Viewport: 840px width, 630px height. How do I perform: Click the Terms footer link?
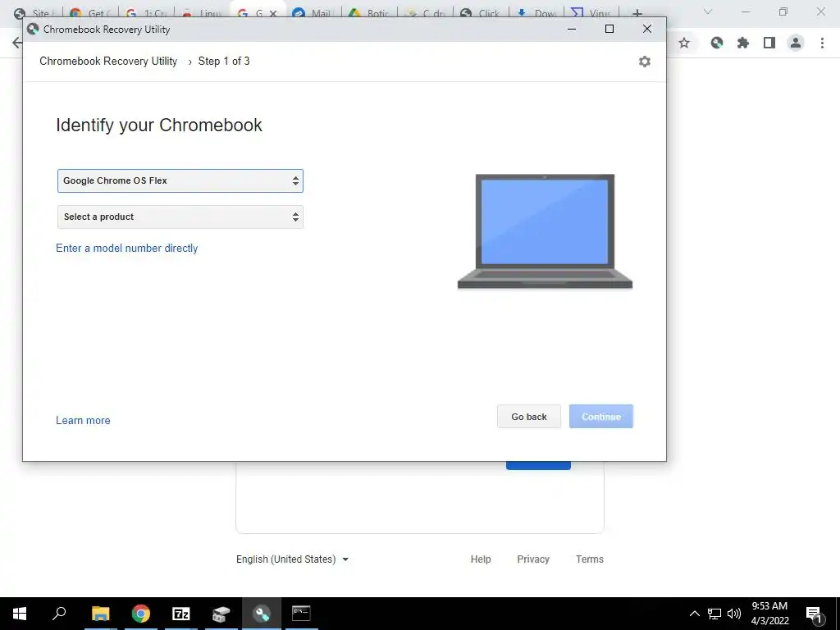(589, 559)
